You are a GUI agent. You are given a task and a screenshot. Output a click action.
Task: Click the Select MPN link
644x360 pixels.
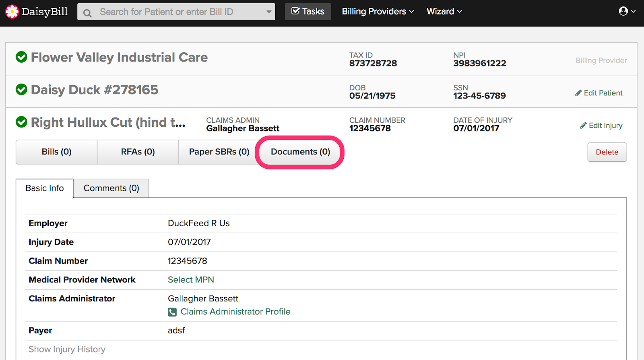pos(191,280)
